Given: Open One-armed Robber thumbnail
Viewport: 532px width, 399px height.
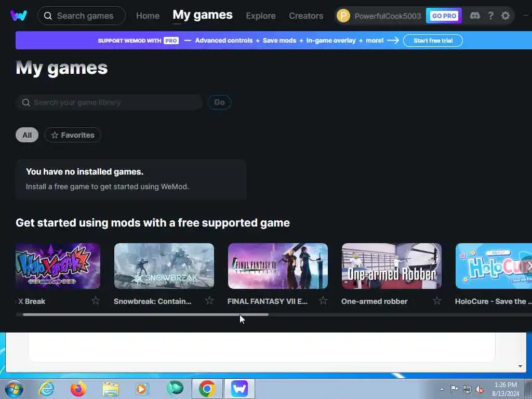Looking at the screenshot, I should tap(392, 265).
